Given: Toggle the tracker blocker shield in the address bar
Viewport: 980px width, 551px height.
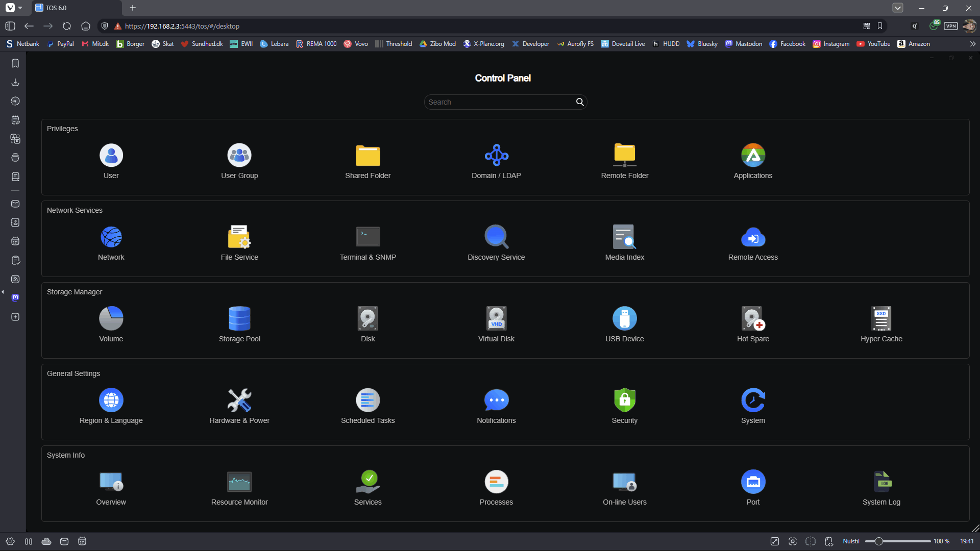Looking at the screenshot, I should click(104, 26).
